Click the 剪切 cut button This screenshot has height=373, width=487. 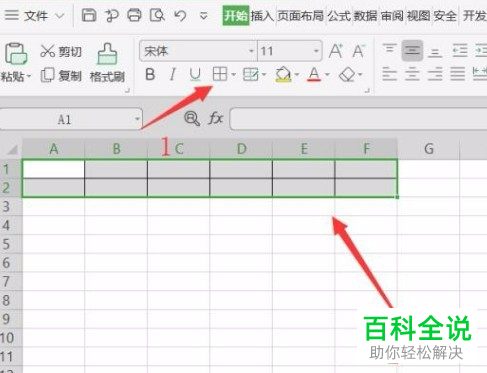pyautogui.click(x=61, y=51)
